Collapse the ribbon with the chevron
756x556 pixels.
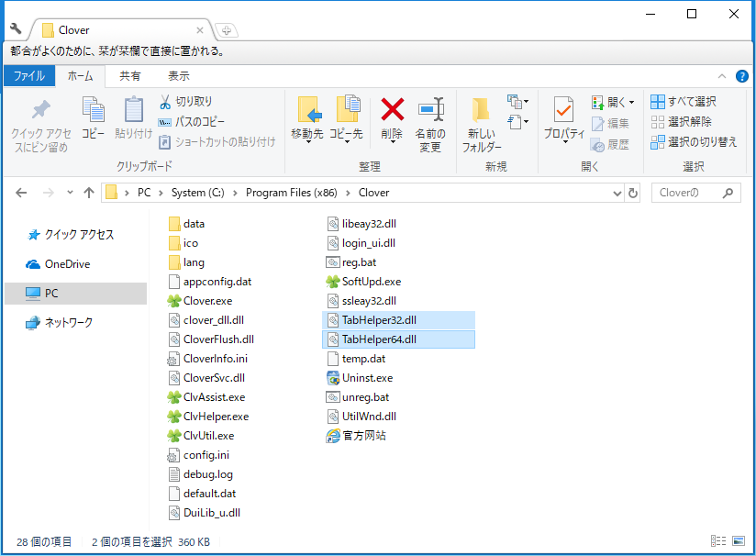click(722, 76)
